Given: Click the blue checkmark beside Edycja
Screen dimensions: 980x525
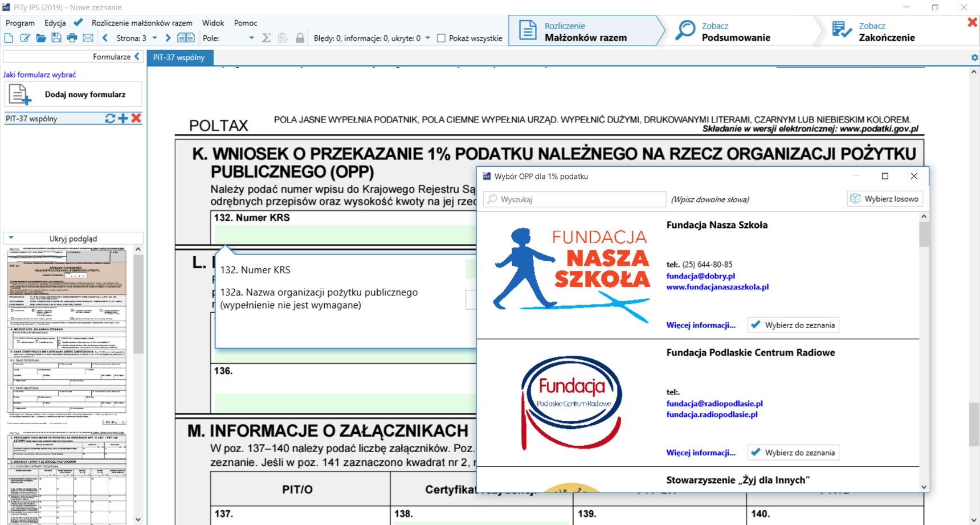Looking at the screenshot, I should pos(78,23).
